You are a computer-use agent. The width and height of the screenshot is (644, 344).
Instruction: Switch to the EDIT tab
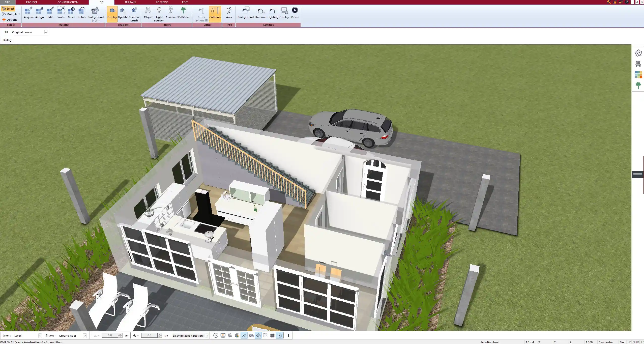click(185, 2)
